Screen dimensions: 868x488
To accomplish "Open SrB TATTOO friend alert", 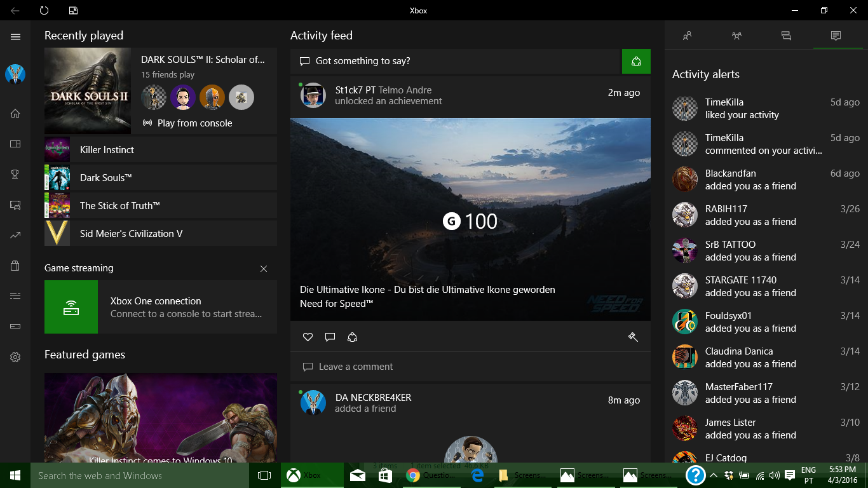I will tap(766, 251).
